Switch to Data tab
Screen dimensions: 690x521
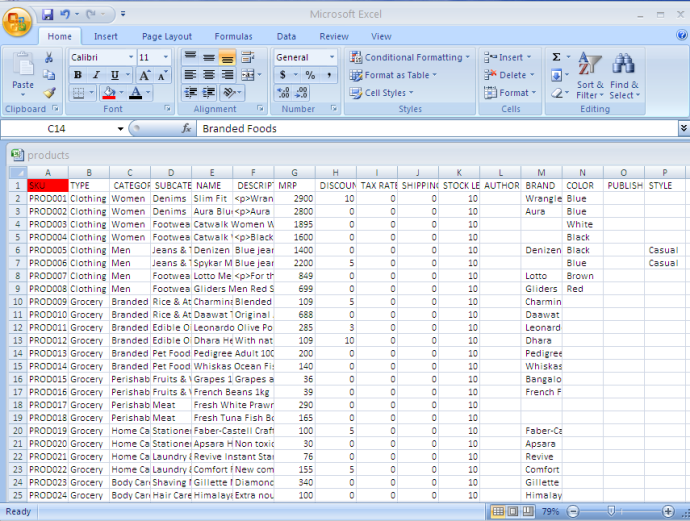pos(286,37)
